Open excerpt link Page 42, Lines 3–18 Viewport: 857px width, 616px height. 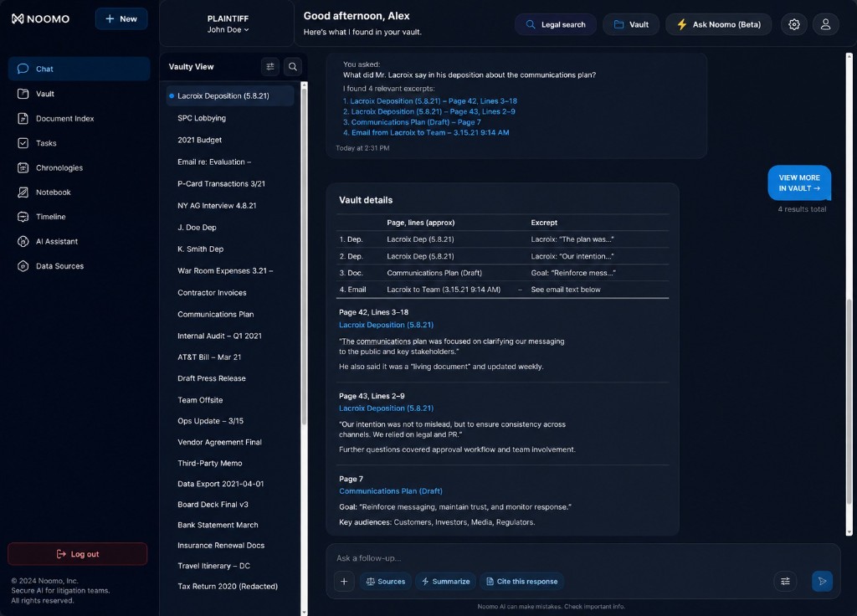[x=429, y=101]
